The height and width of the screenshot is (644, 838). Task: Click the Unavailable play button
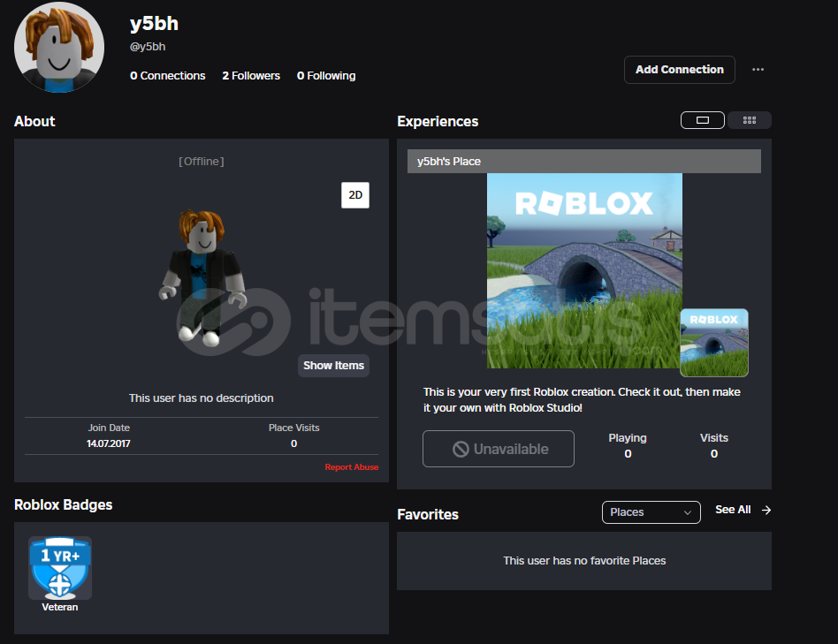click(x=499, y=449)
